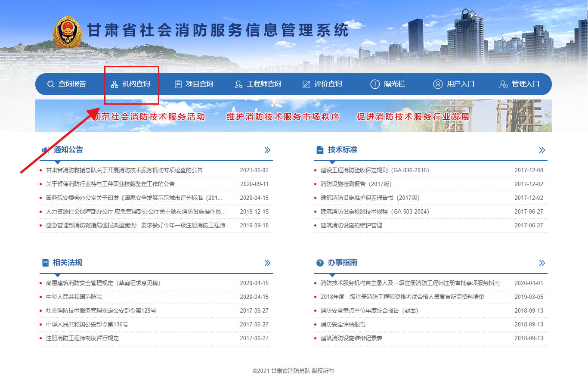Click the footer copyright ©2021 甘肃省消防总队
Viewport: 588px width, 388px height.
point(294,371)
